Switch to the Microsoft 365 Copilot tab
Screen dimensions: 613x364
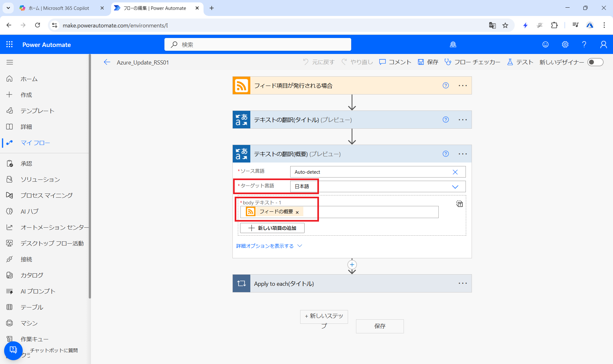pos(59,8)
